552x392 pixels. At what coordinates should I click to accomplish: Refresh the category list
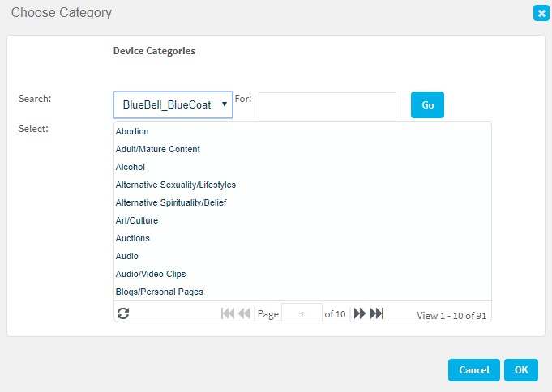123,313
